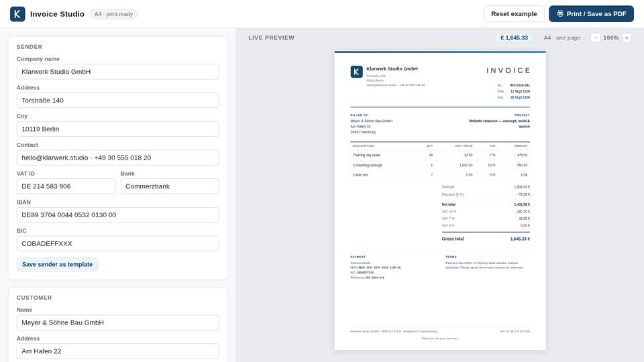This screenshot has width=644, height=362.
Task: Click the Invoice Studio app title
Action: point(57,14)
